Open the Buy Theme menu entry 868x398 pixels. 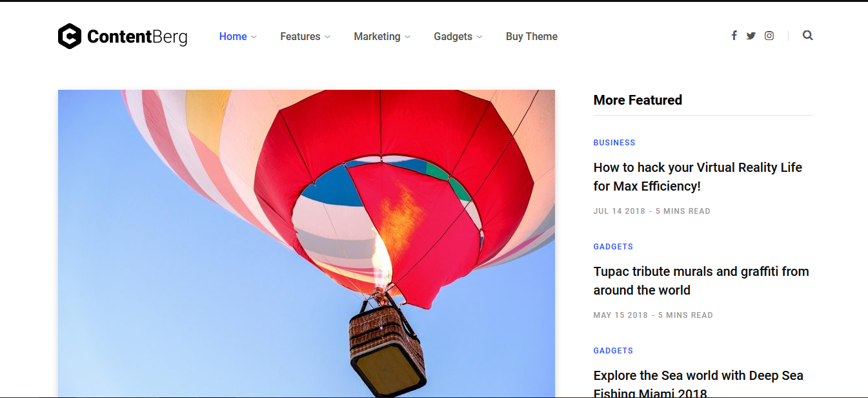point(531,36)
